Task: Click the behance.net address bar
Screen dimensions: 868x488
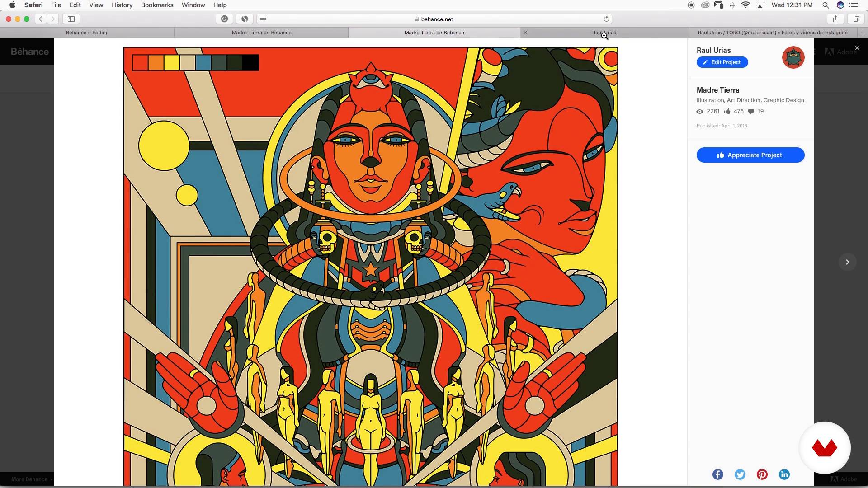Action: coord(434,19)
